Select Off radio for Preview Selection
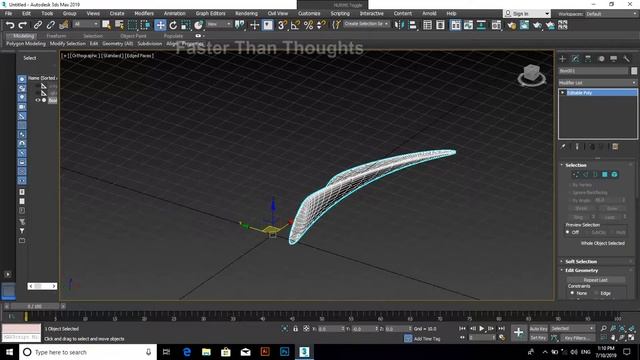 [567, 232]
